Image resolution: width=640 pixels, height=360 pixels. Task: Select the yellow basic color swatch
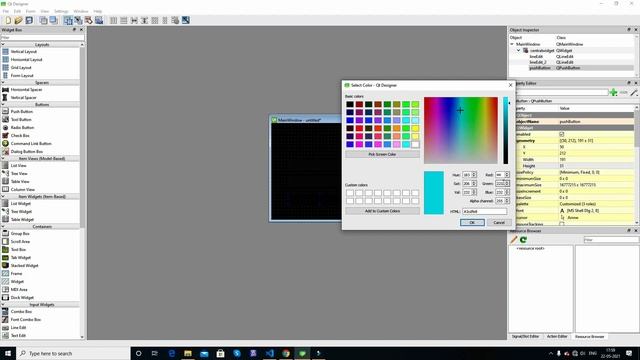coord(415,129)
